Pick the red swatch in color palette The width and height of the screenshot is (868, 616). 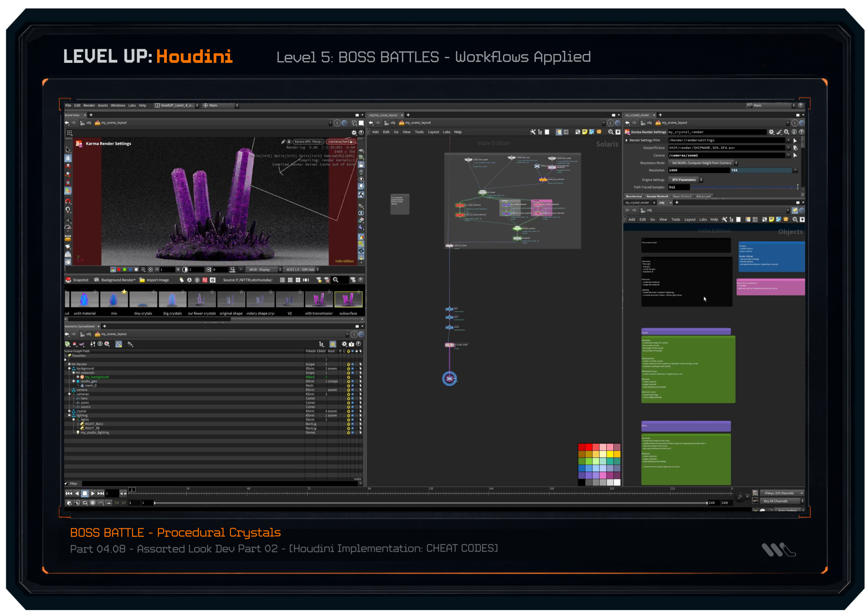click(582, 447)
